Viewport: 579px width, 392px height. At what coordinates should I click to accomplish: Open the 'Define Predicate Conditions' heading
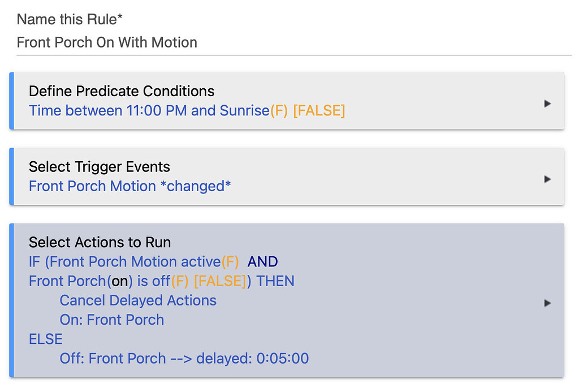coord(122,91)
